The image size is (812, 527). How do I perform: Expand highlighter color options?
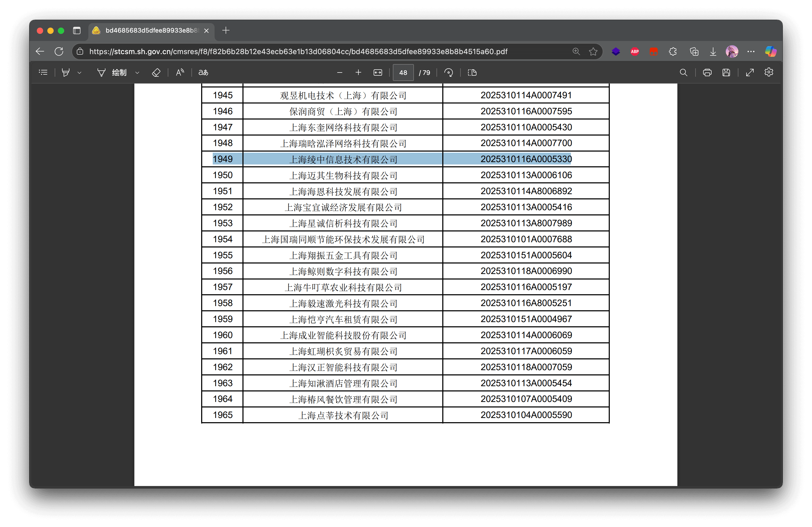(x=79, y=72)
